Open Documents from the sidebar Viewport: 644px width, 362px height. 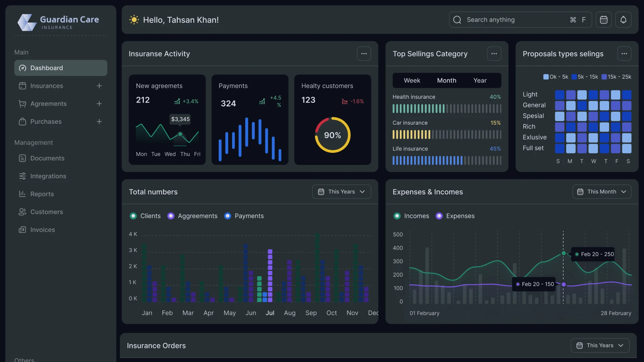coord(47,158)
